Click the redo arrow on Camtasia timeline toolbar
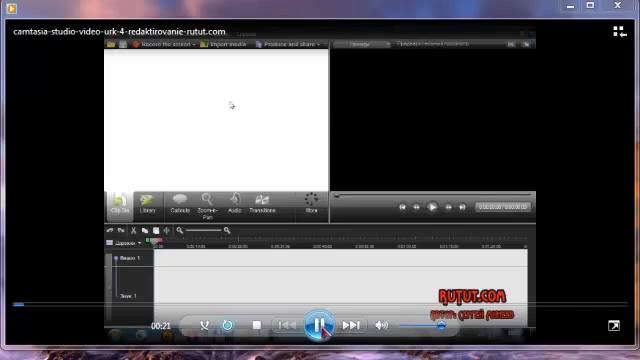The image size is (640, 360). coord(121,231)
